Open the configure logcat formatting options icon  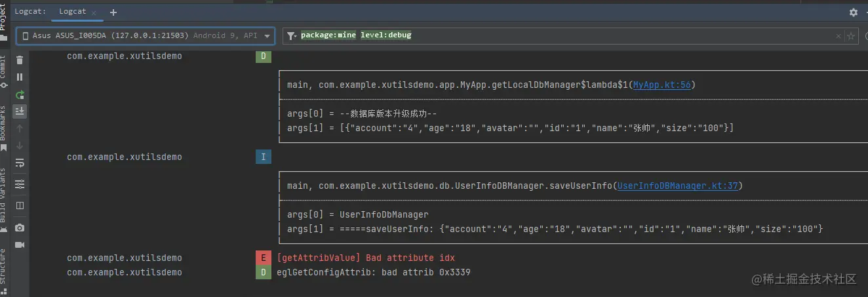click(20, 184)
